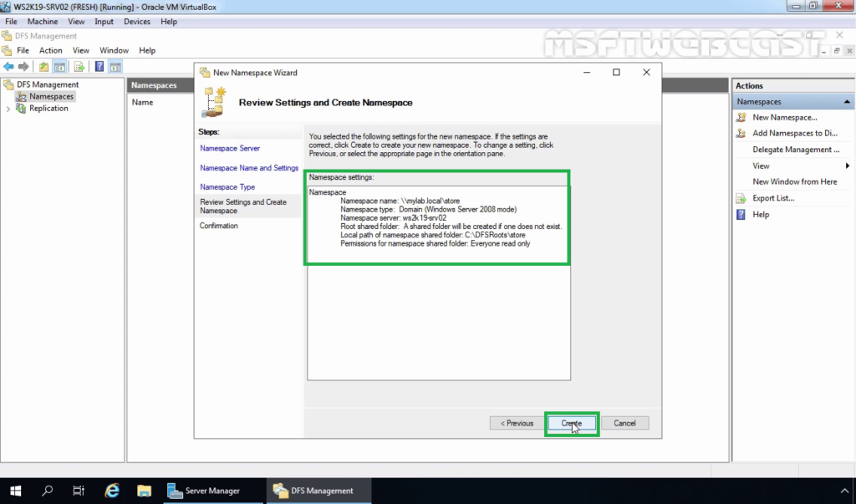Screen dimensions: 856x504
Task: Open VirtualBox Input menu
Action: [104, 21]
